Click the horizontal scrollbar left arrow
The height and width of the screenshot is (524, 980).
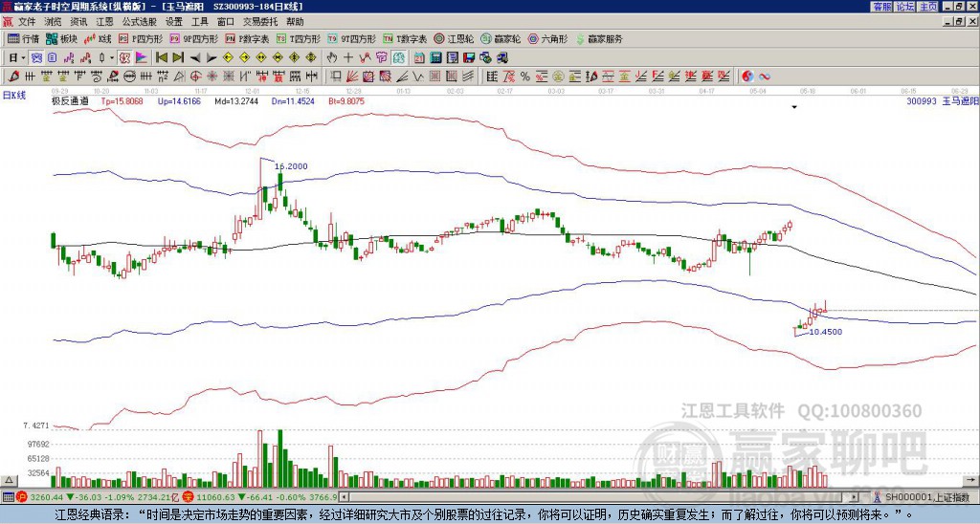click(344, 497)
